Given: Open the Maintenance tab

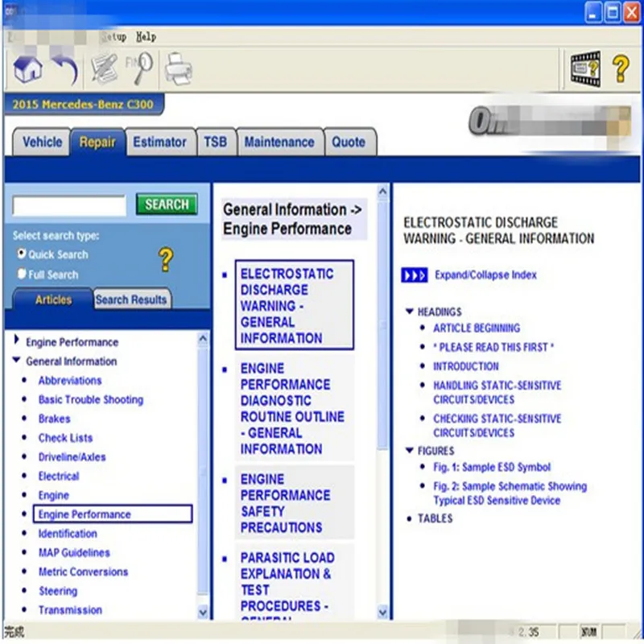Looking at the screenshot, I should (x=279, y=142).
